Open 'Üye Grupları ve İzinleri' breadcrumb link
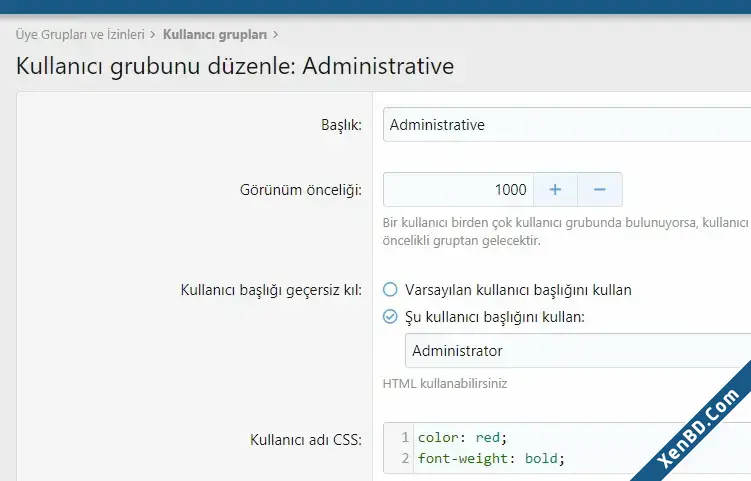This screenshot has width=751, height=481. (80, 34)
